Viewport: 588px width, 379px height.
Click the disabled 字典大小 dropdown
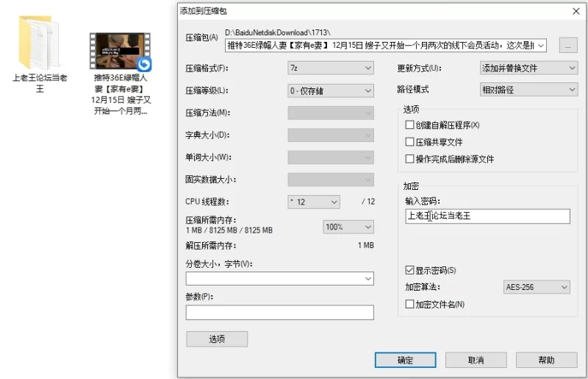[x=331, y=135]
